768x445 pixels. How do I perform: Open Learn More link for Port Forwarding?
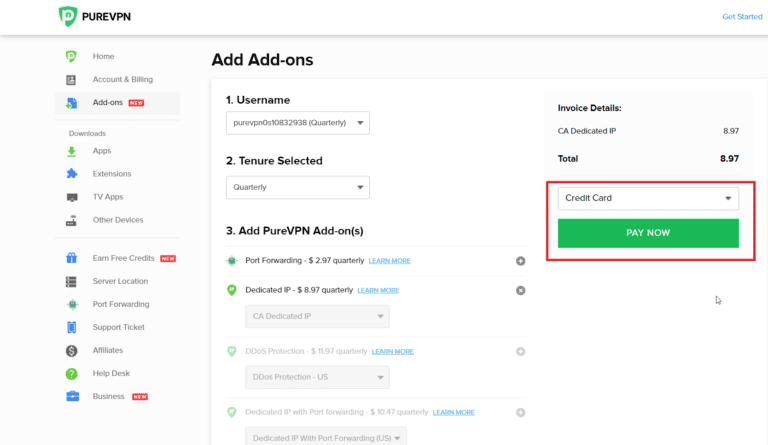click(389, 261)
